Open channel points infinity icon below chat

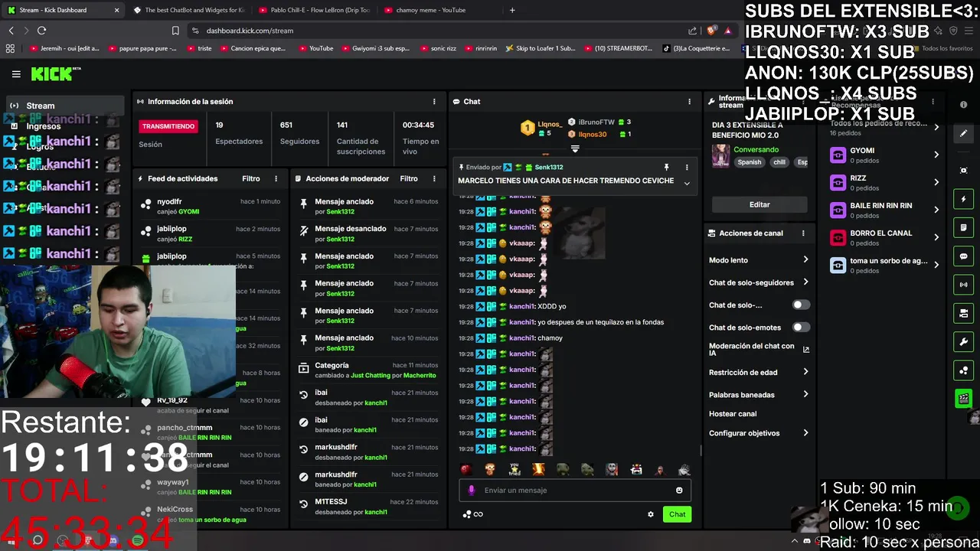pos(473,514)
